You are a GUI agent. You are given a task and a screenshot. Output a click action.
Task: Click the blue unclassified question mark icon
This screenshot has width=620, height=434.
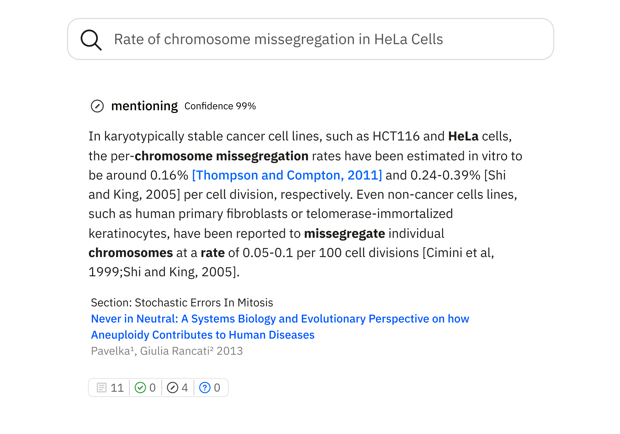[205, 387]
